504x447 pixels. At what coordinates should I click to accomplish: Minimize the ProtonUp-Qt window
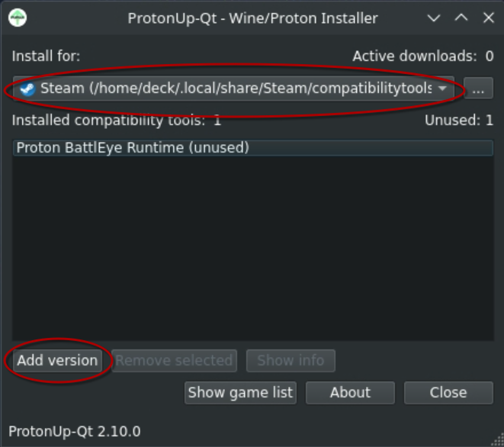[434, 18]
